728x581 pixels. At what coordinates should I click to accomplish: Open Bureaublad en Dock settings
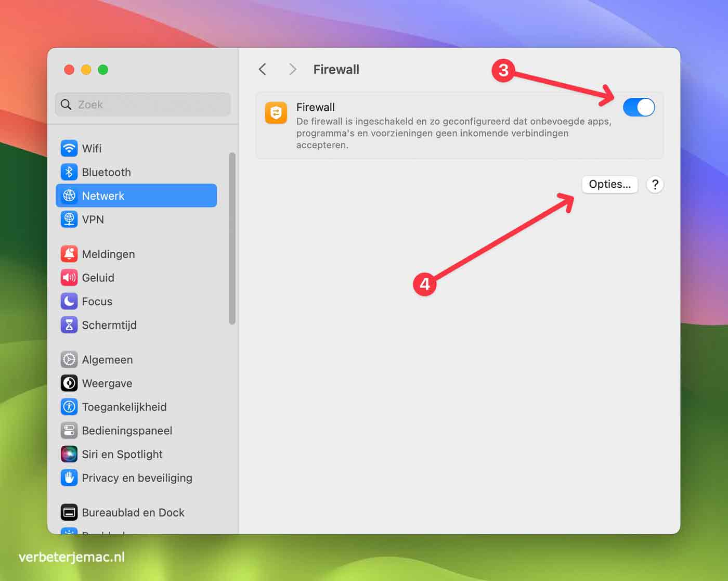coord(69,512)
